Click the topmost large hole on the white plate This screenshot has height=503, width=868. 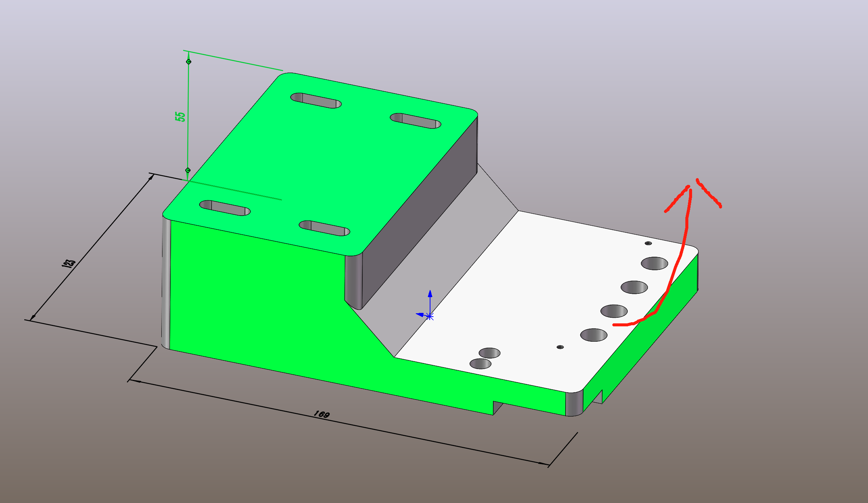654,263
